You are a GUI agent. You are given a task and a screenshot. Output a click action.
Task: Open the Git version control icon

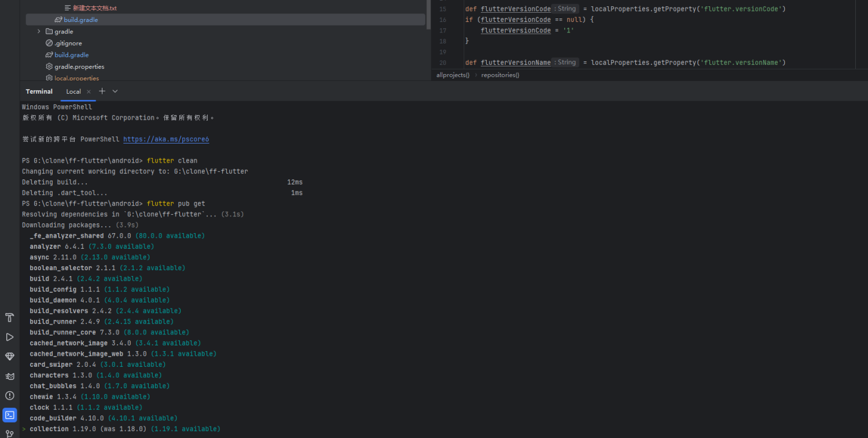coord(9,433)
